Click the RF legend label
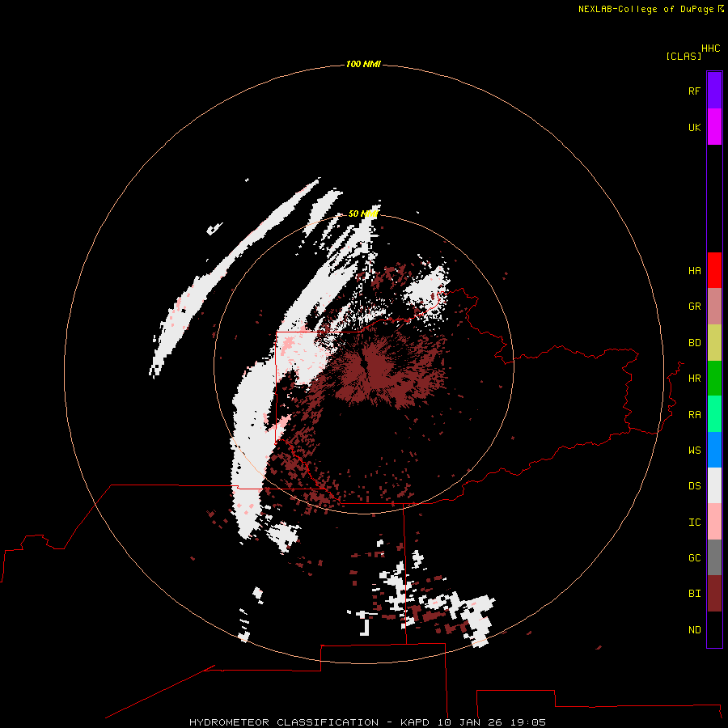Viewport: 728px width, 728px height. tap(694, 91)
